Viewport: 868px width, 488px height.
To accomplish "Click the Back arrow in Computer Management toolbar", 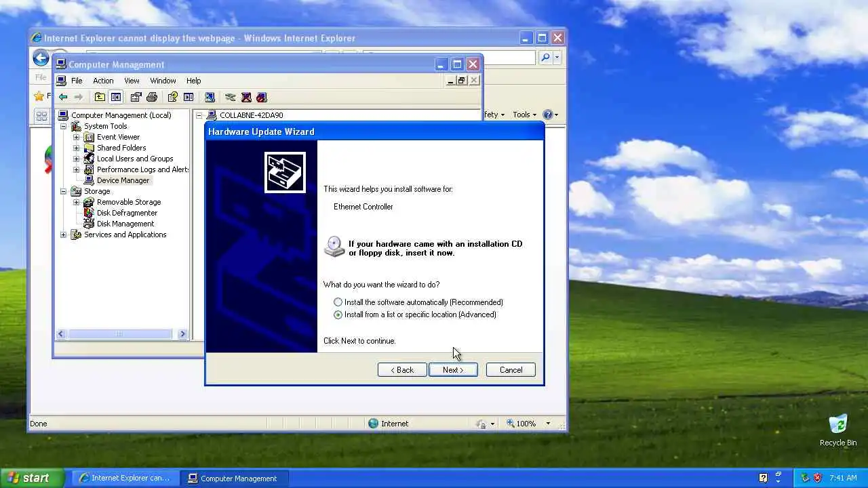I will click(63, 97).
